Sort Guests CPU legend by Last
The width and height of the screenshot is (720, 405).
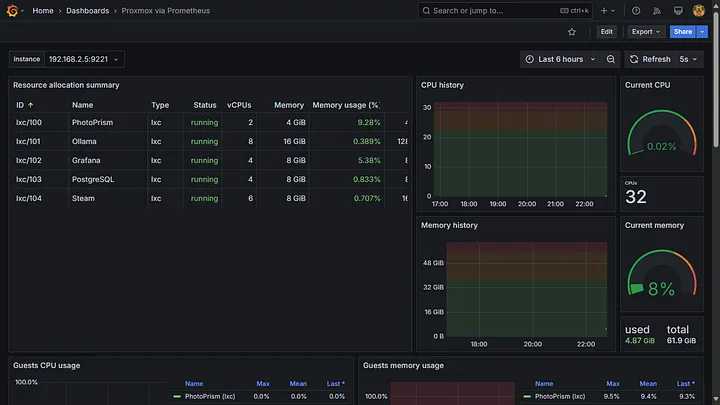[x=336, y=383]
